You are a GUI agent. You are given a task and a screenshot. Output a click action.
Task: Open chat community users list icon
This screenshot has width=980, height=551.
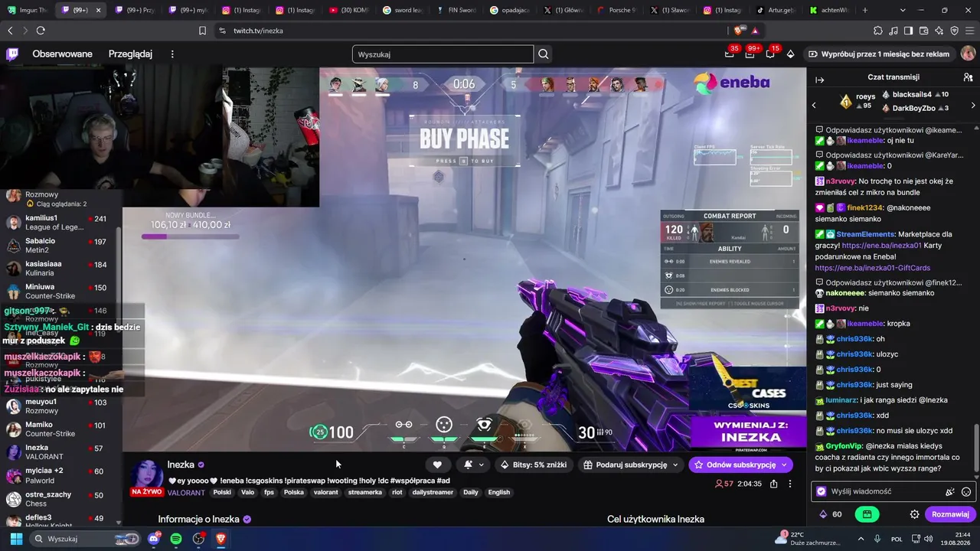coord(968,77)
